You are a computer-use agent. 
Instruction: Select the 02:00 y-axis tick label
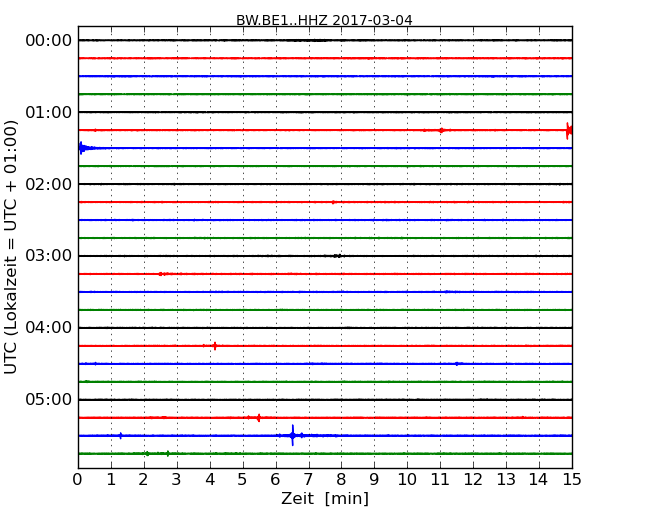[49, 184]
